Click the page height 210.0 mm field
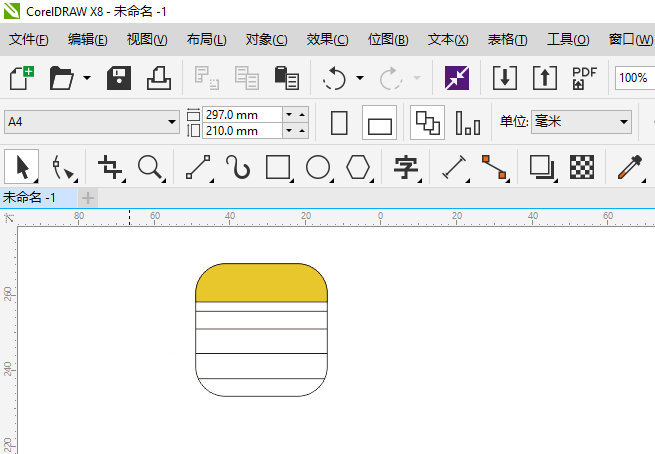 pyautogui.click(x=242, y=131)
